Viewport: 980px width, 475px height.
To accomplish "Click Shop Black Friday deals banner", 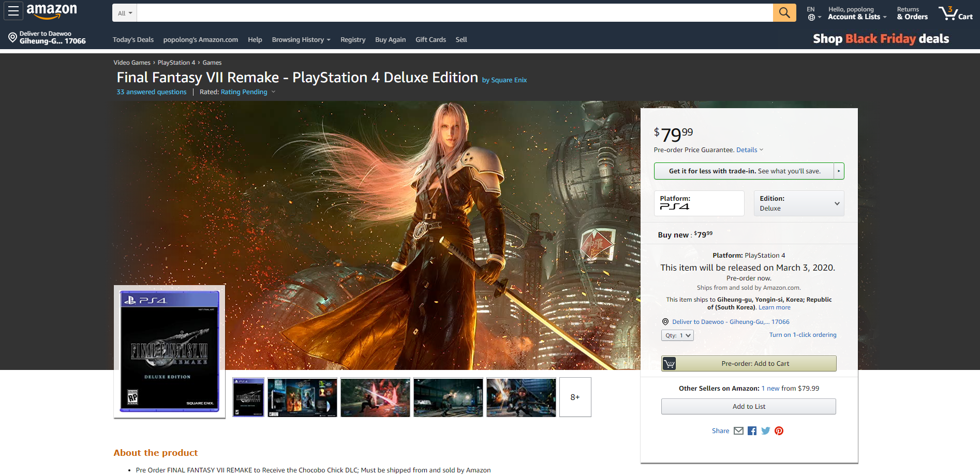I will (x=881, y=39).
